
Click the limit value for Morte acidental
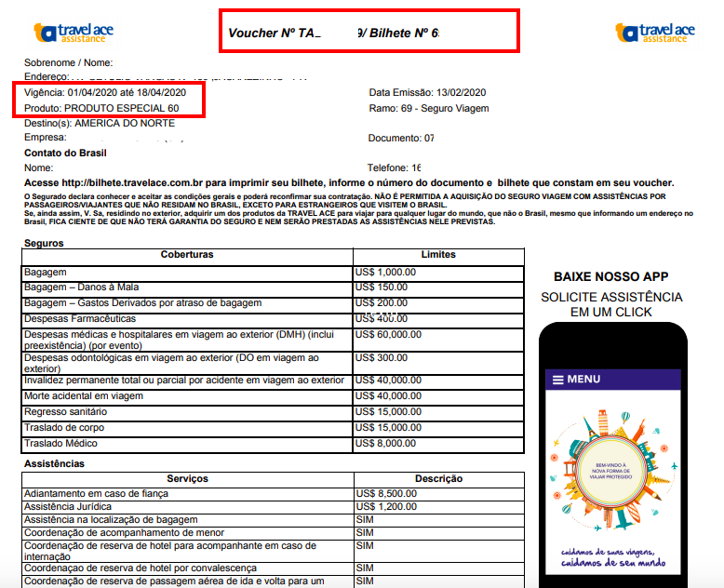tap(388, 396)
